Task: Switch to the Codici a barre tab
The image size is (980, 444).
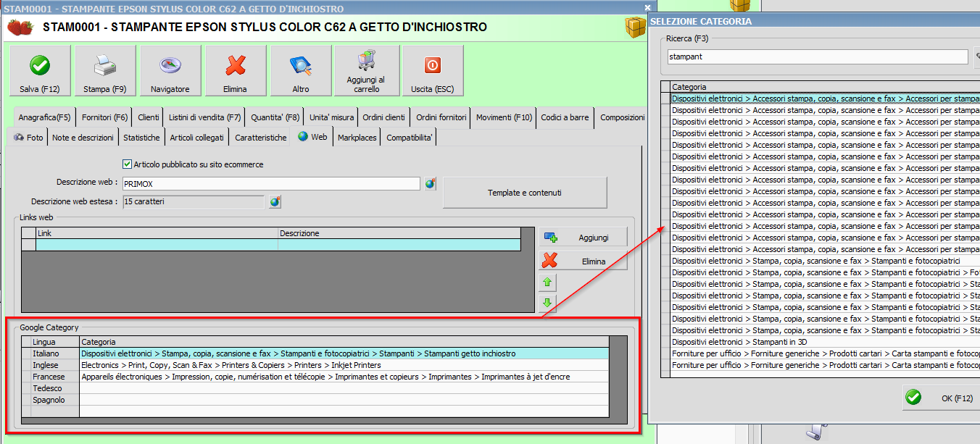Action: coord(565,117)
